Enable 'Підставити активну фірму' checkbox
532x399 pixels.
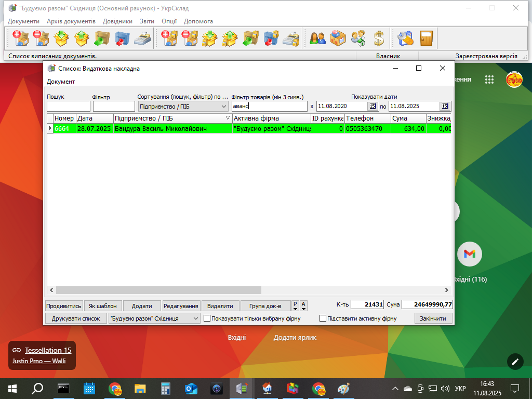[x=323, y=318]
